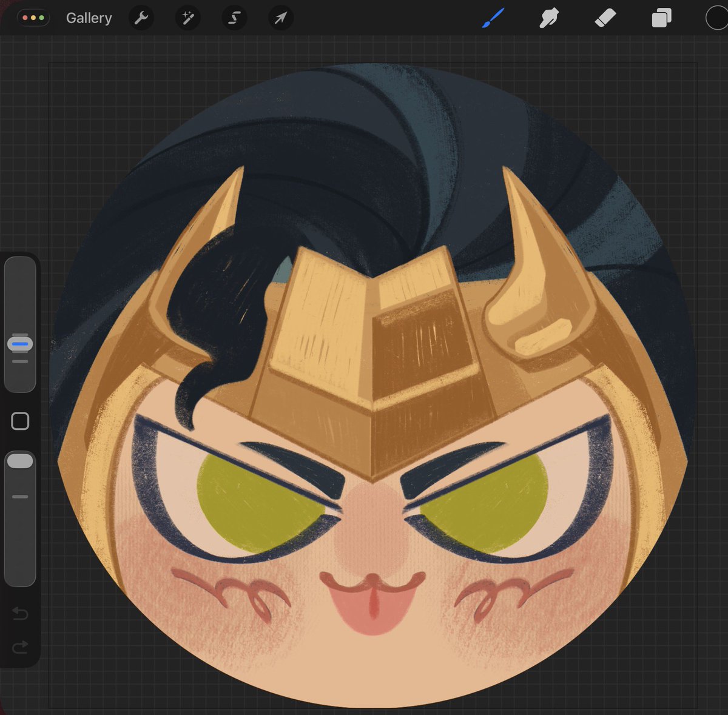Open the Adjustments magic wand menu
The width and height of the screenshot is (728, 715).
[x=188, y=18]
